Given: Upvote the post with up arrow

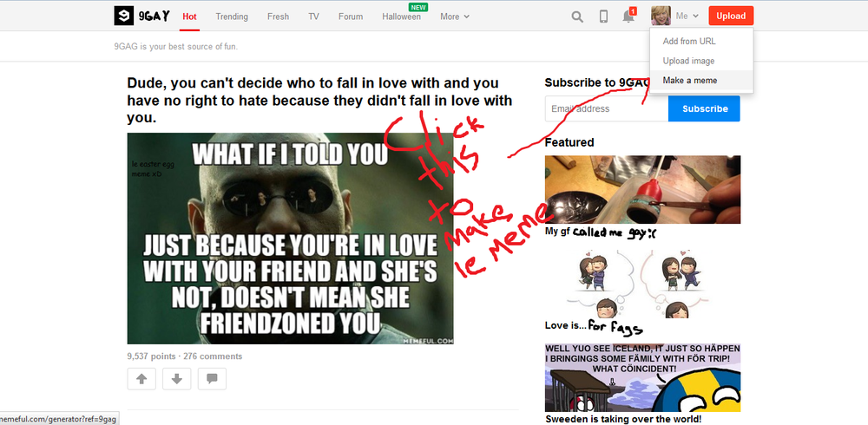Looking at the screenshot, I should click(x=141, y=378).
